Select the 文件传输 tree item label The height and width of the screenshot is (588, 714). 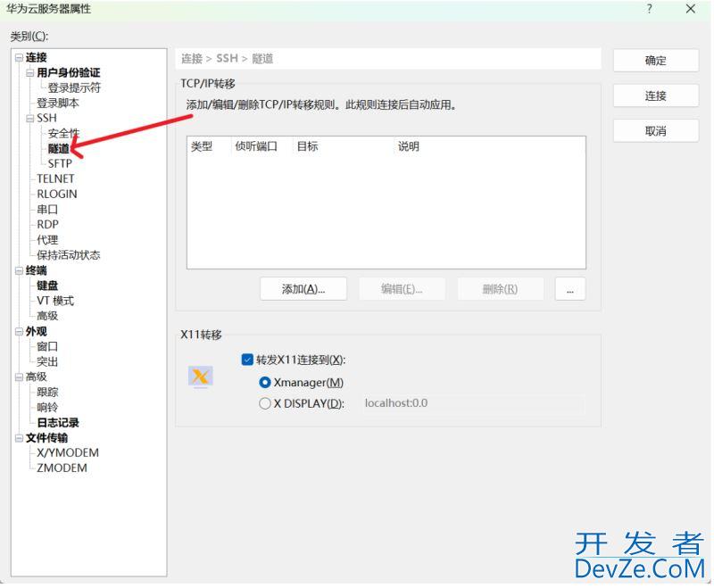(47, 438)
